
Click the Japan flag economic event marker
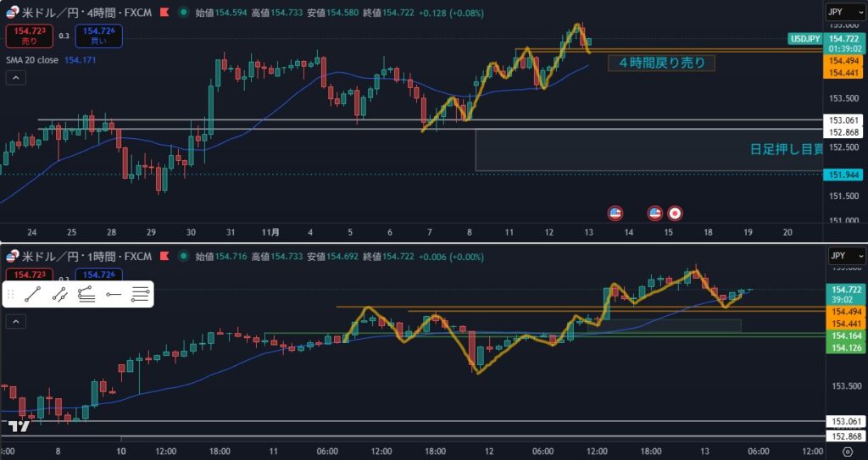(675, 213)
